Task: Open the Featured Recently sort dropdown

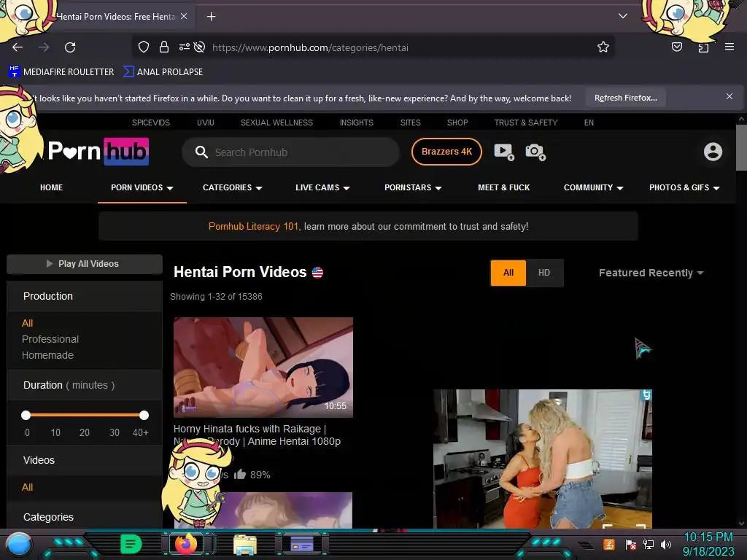Action: point(651,273)
